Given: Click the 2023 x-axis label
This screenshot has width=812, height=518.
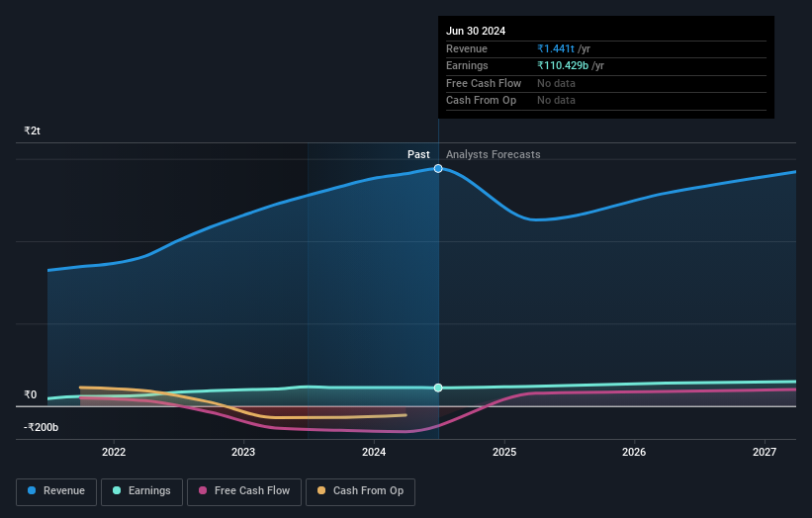Looking at the screenshot, I should click(x=243, y=452).
